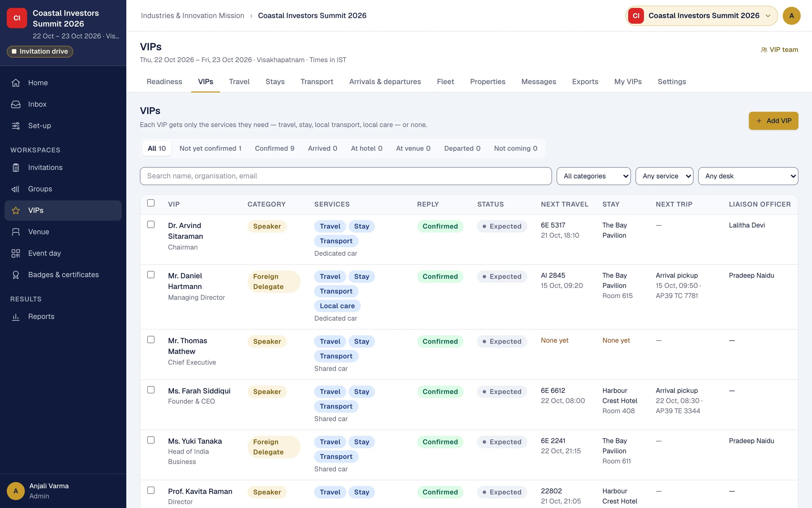Open the Any service dropdown
Screen dimensions: 812x508
coord(664,176)
